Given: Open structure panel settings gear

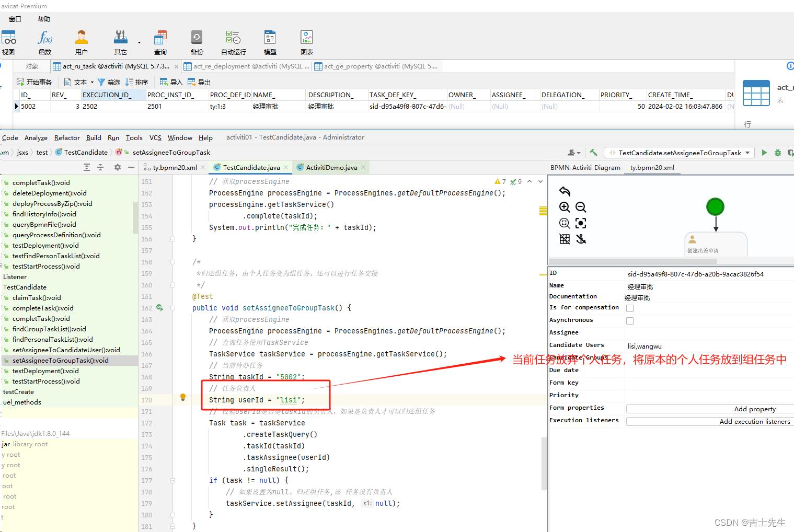Looking at the screenshot, I should pos(118,167).
